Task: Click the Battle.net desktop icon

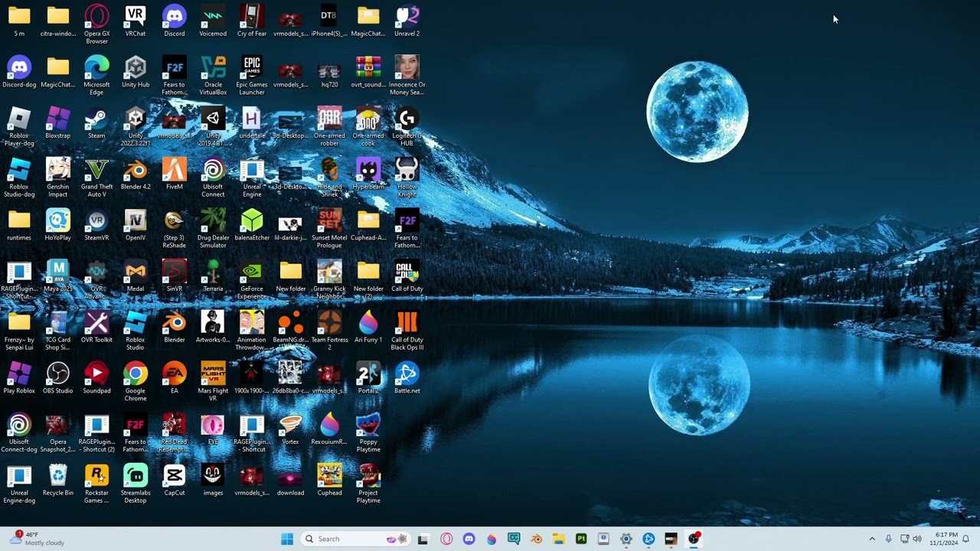Action: tap(407, 379)
